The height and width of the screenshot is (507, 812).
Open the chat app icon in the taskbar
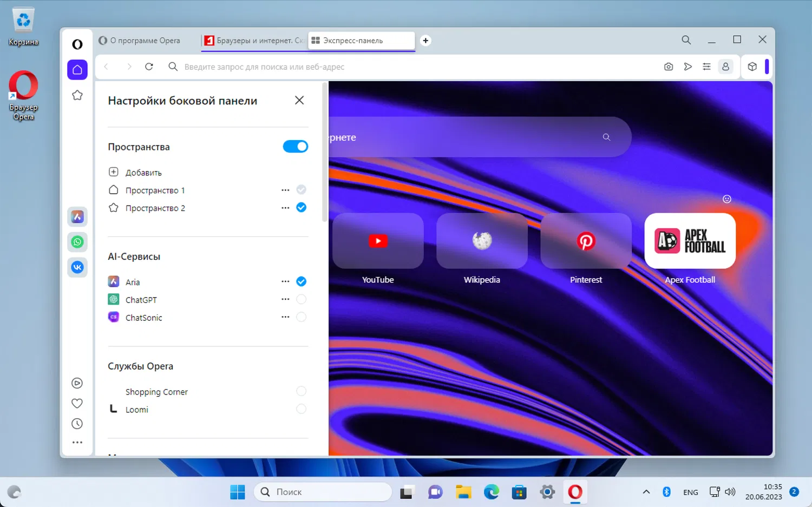click(435, 492)
